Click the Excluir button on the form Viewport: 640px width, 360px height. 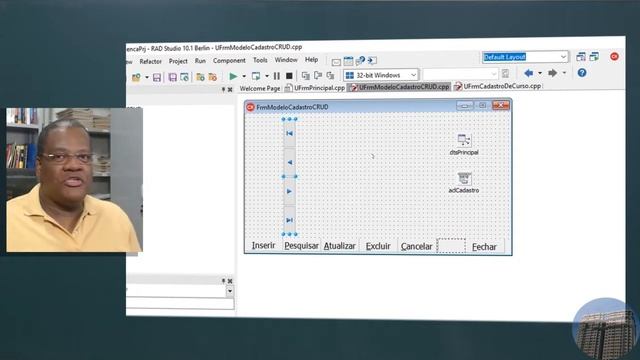[x=378, y=246]
